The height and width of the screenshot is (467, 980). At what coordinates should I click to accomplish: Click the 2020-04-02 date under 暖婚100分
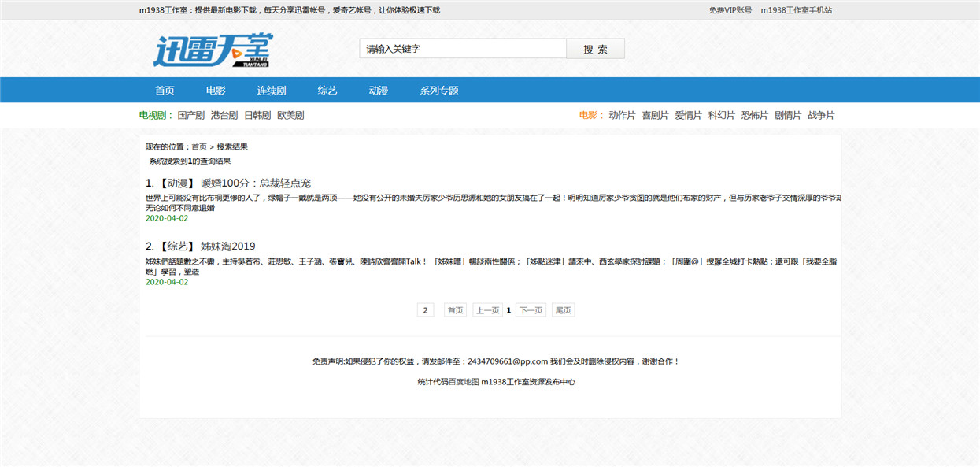coord(167,218)
